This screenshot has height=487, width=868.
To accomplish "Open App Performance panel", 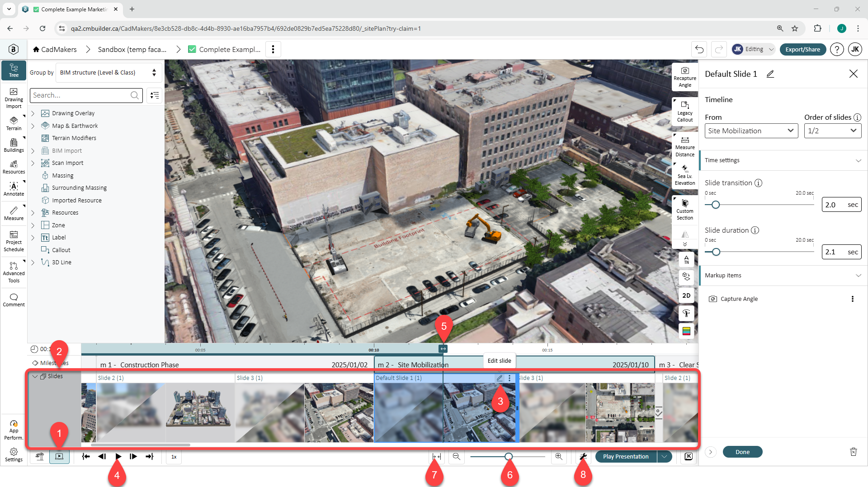I will coord(14,430).
